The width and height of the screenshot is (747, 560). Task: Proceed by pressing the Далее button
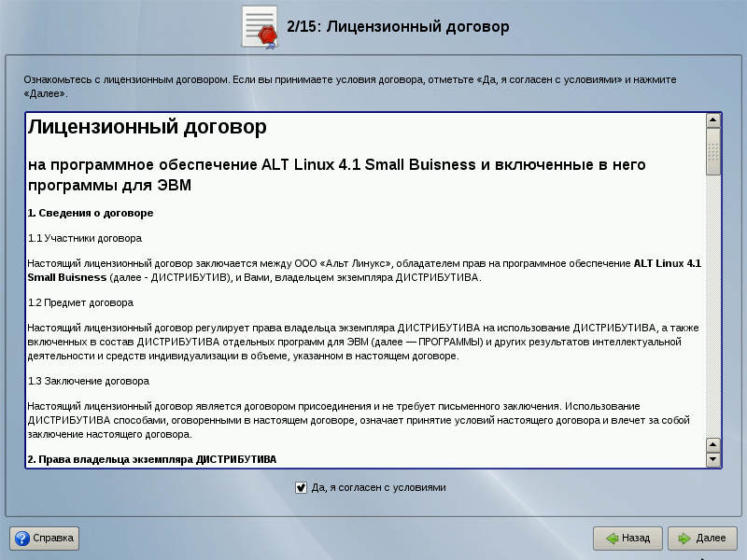coord(702,539)
